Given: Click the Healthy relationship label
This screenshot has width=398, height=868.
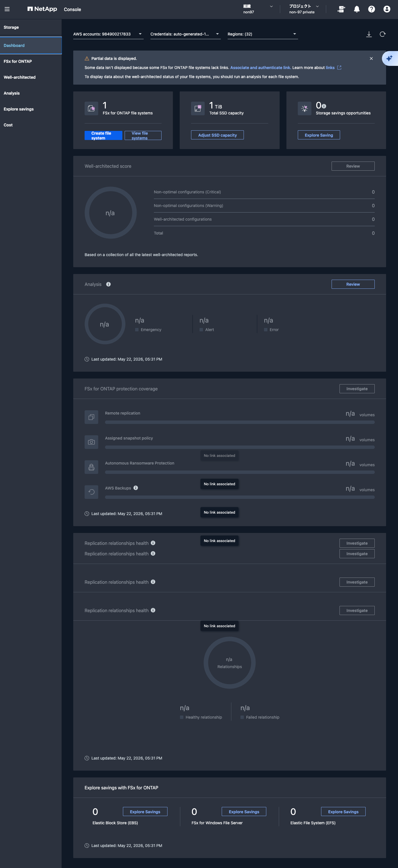Looking at the screenshot, I should (204, 718).
